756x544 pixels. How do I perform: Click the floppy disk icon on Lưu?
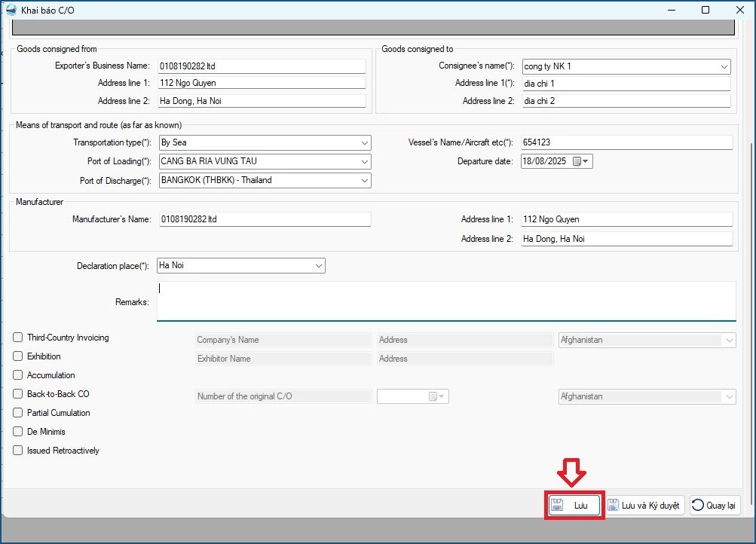tap(557, 505)
